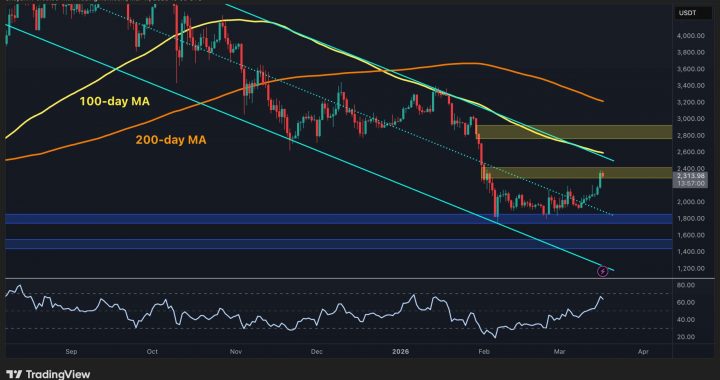Viewport: 720px width, 380px height.
Task: Click the 1,200.00 price axis label
Action: (692, 268)
